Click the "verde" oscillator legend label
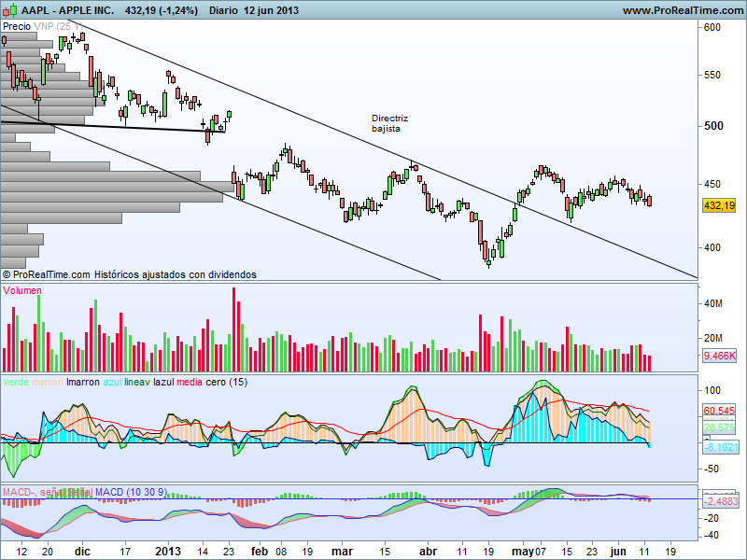Viewport: 747px width, 560px height. click(16, 382)
